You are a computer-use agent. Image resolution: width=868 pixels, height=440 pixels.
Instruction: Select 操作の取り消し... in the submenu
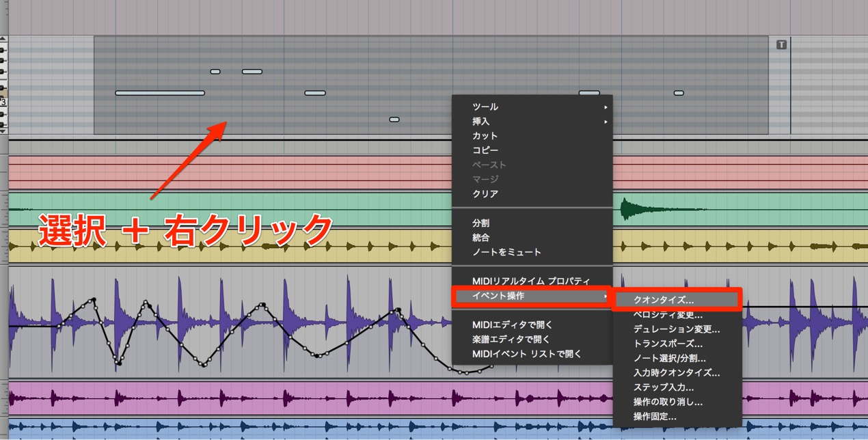click(677, 402)
